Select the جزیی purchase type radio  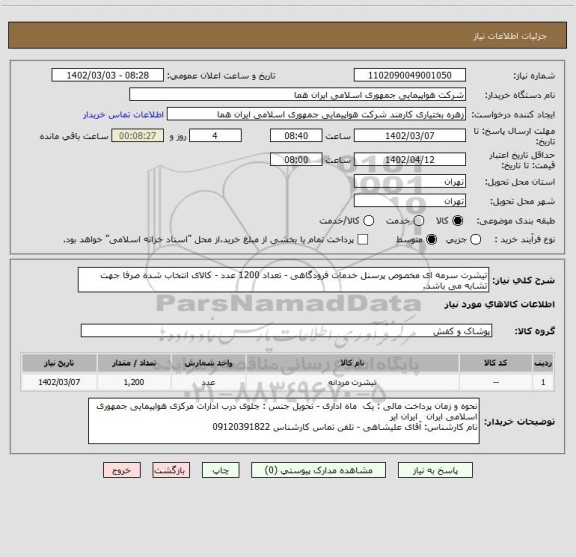coord(475,240)
